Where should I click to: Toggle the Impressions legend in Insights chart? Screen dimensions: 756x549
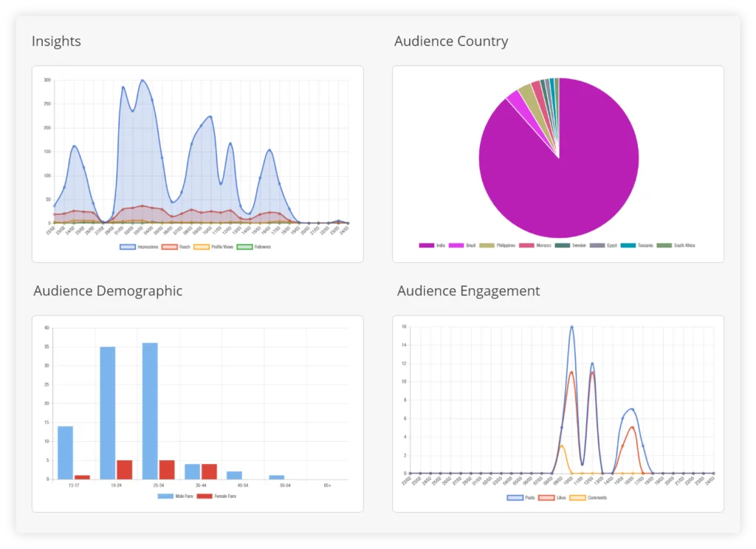(139, 247)
